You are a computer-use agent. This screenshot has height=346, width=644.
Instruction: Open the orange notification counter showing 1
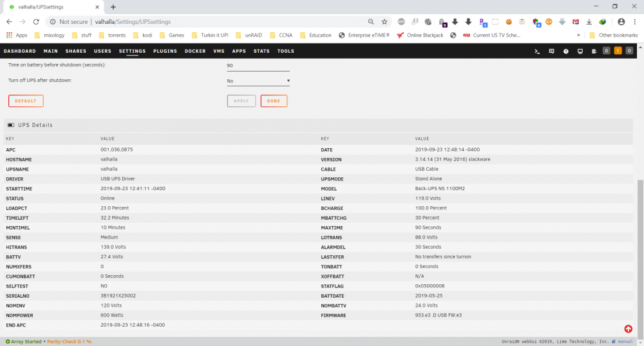click(618, 51)
